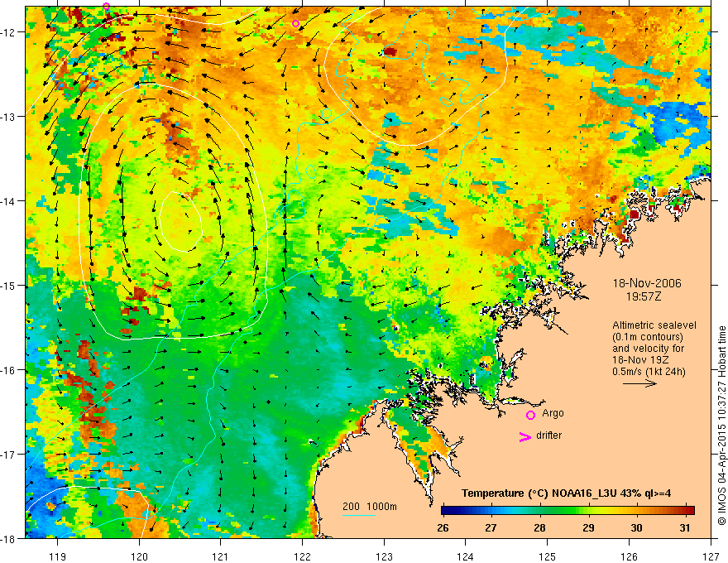Image resolution: width=728 pixels, height=563 pixels.
Task: Click the "drifter" legend label
Action: tap(548, 435)
